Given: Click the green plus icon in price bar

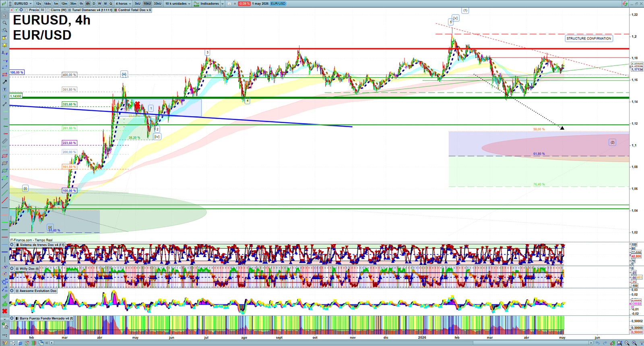Looking at the screenshot, I should pos(17,10).
